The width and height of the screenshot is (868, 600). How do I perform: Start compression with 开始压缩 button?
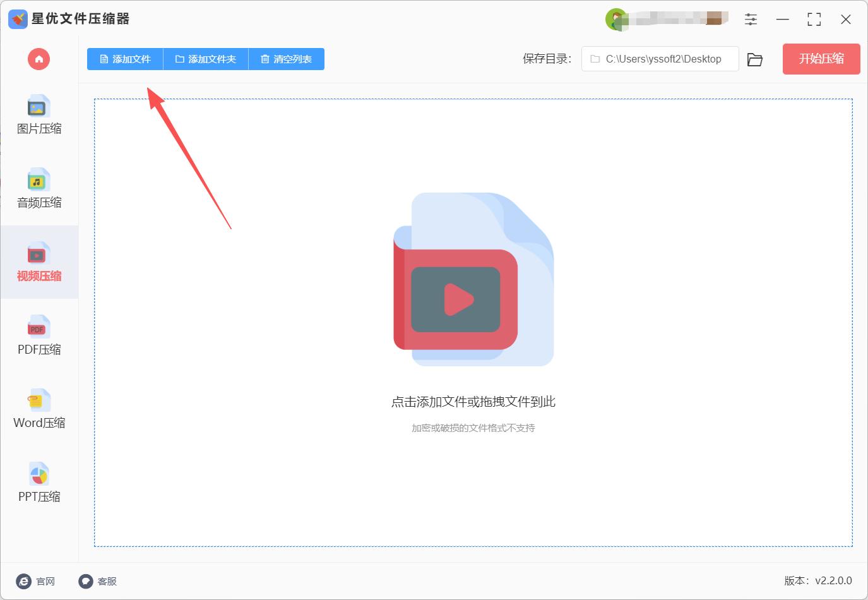tap(821, 59)
